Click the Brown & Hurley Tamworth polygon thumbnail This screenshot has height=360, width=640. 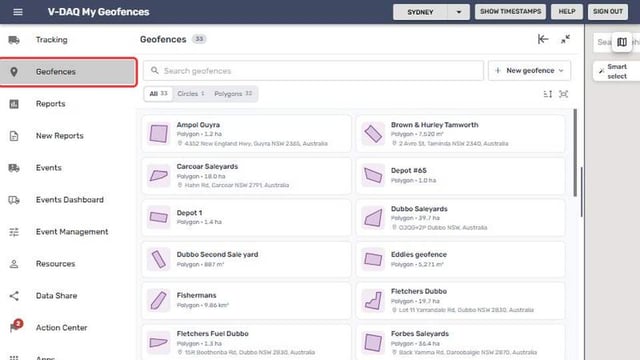(x=373, y=133)
